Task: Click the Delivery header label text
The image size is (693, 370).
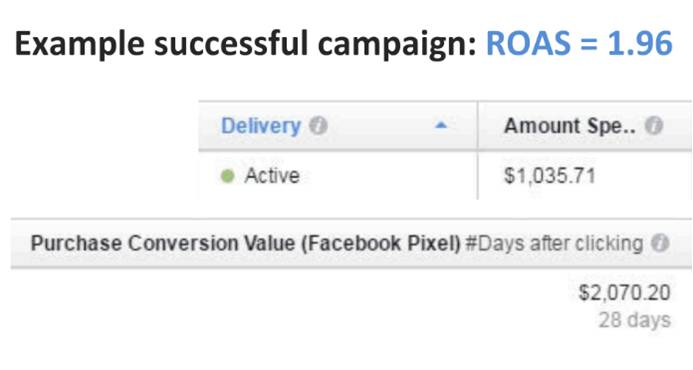Action: (x=261, y=126)
